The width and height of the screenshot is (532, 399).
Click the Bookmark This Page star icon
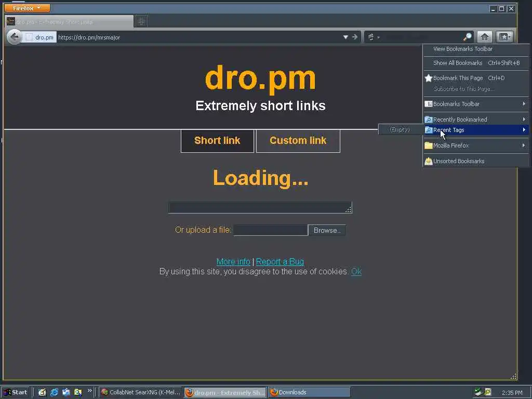429,78
